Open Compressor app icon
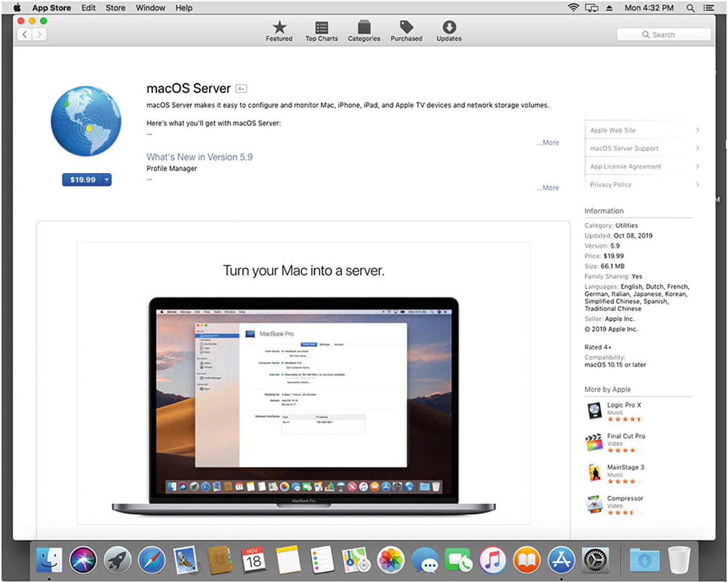728x583 pixels. point(595,504)
